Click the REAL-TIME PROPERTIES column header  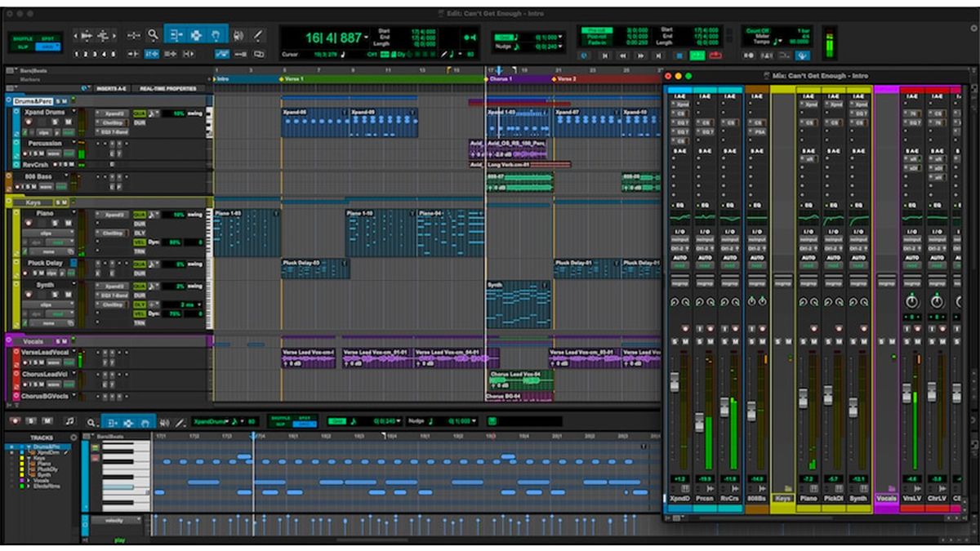point(167,87)
